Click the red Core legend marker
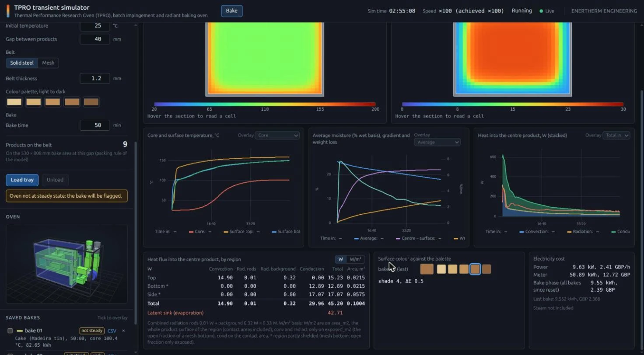This screenshot has height=355, width=644. pyautogui.click(x=191, y=232)
